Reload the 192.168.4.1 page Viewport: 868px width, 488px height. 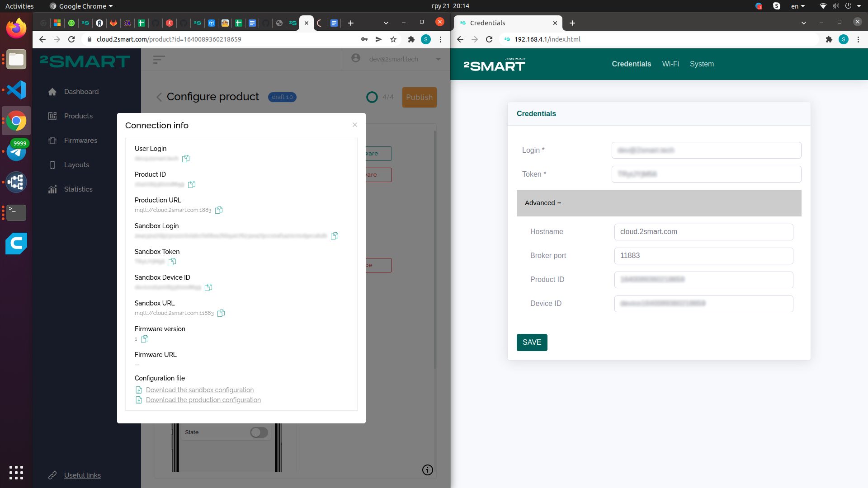(489, 39)
